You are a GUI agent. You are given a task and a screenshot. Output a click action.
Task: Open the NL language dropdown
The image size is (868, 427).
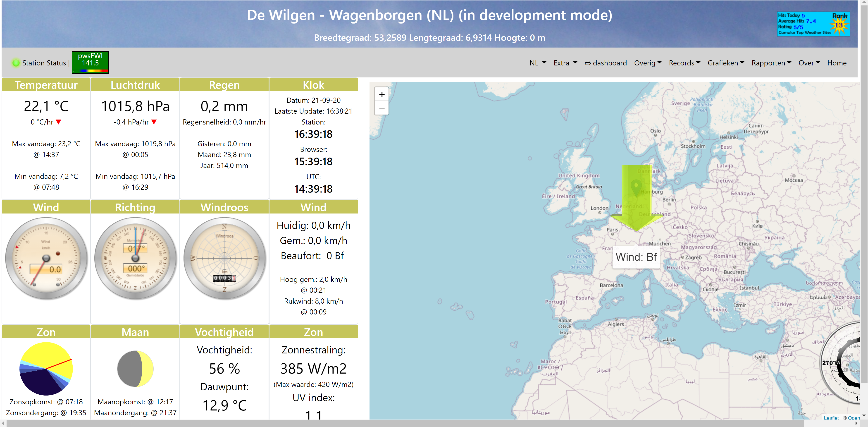[x=537, y=63]
